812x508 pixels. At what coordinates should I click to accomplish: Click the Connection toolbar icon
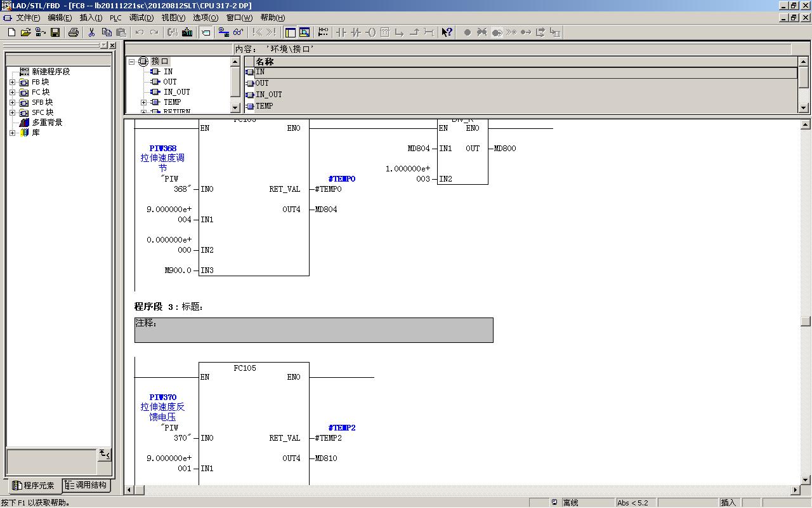[x=429, y=32]
